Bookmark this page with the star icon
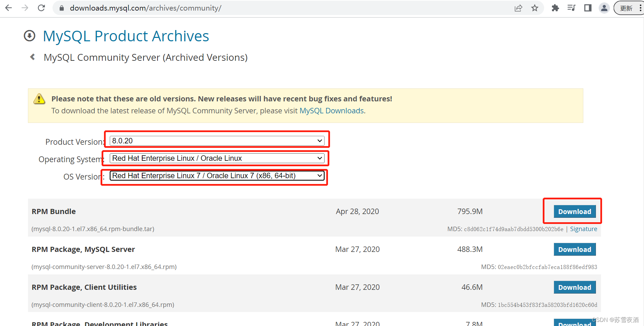644x326 pixels. click(x=535, y=8)
